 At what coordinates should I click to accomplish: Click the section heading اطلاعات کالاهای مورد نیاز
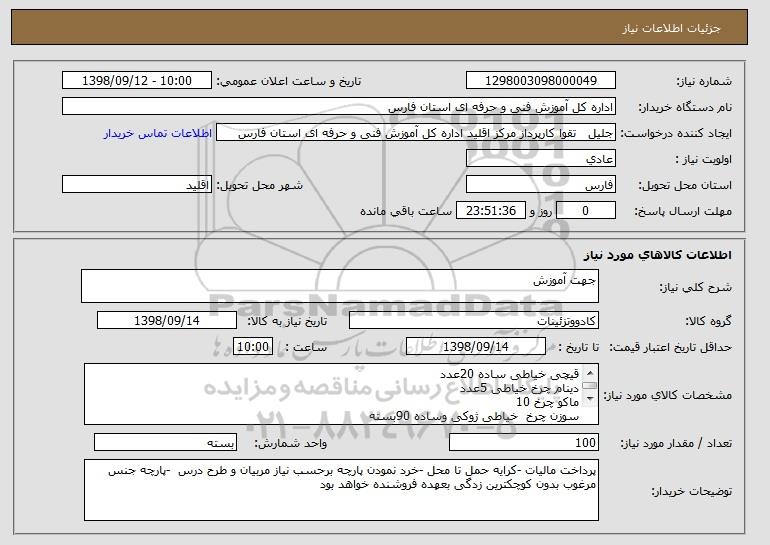click(658, 254)
